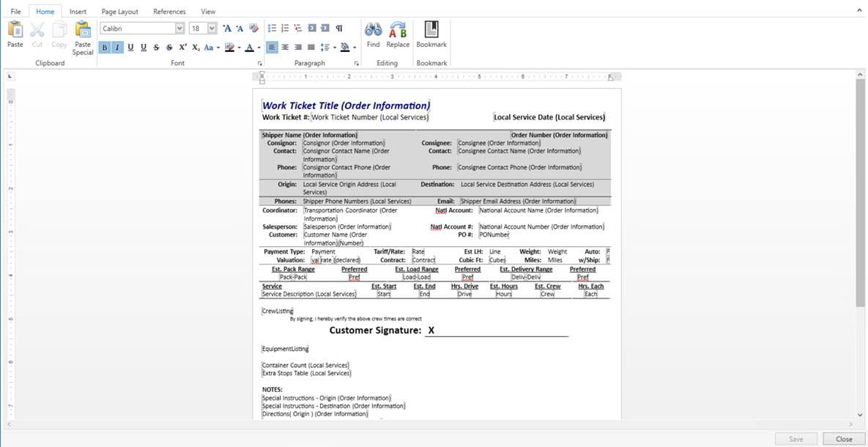Toggle Bold formatting off
This screenshot has width=868, height=447.
pos(104,48)
